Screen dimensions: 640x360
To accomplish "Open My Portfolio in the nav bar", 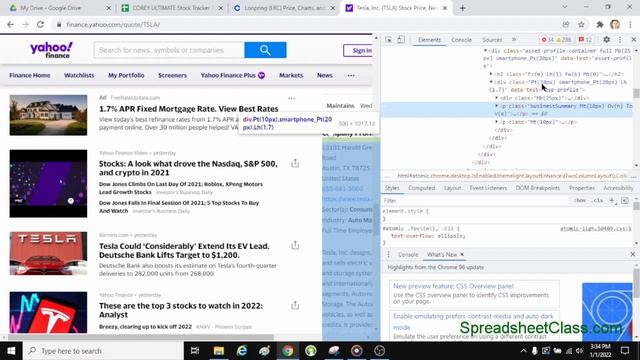I will coord(126,75).
